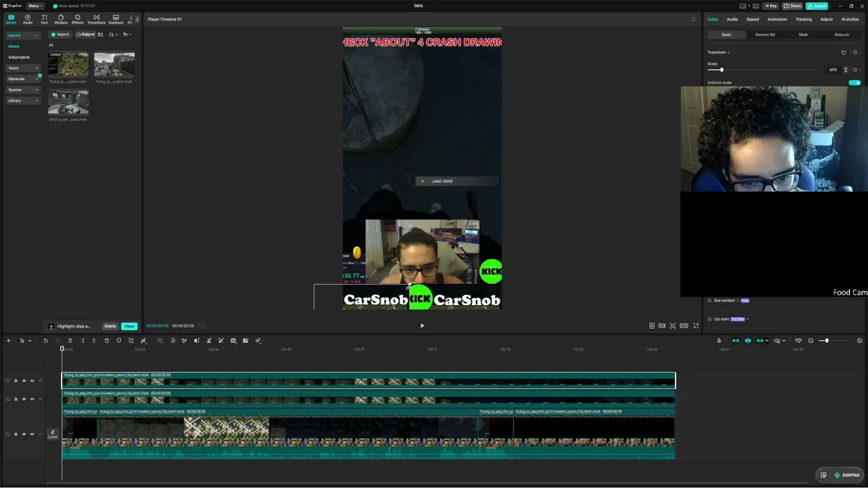
Task: Play the preview in the player
Action: (x=422, y=326)
